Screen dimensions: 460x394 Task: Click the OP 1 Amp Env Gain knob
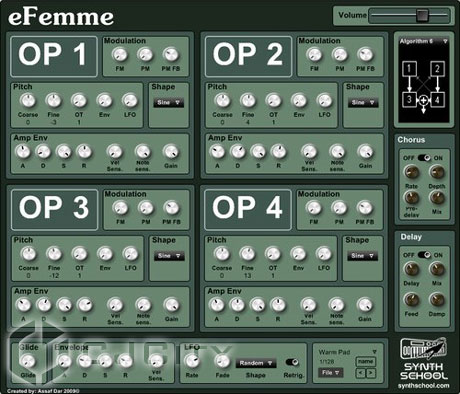[x=171, y=152]
